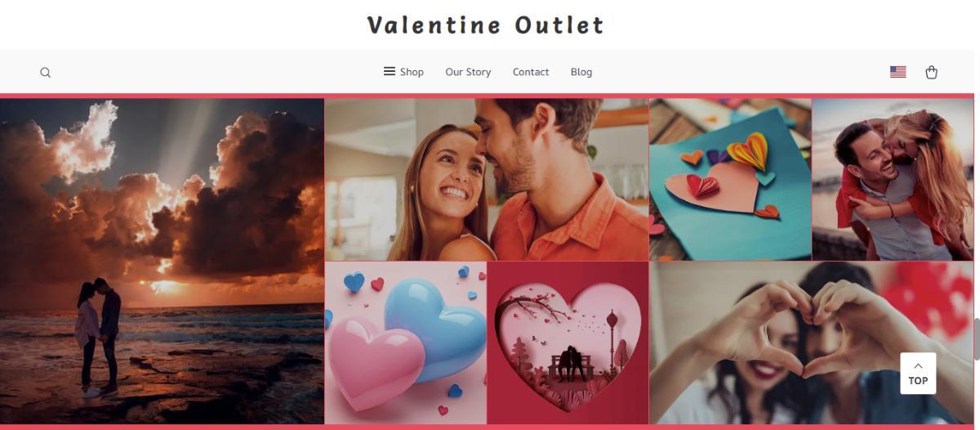Image resolution: width=980 pixels, height=430 pixels.
Task: Select the paper hearts craft image
Action: [730, 180]
